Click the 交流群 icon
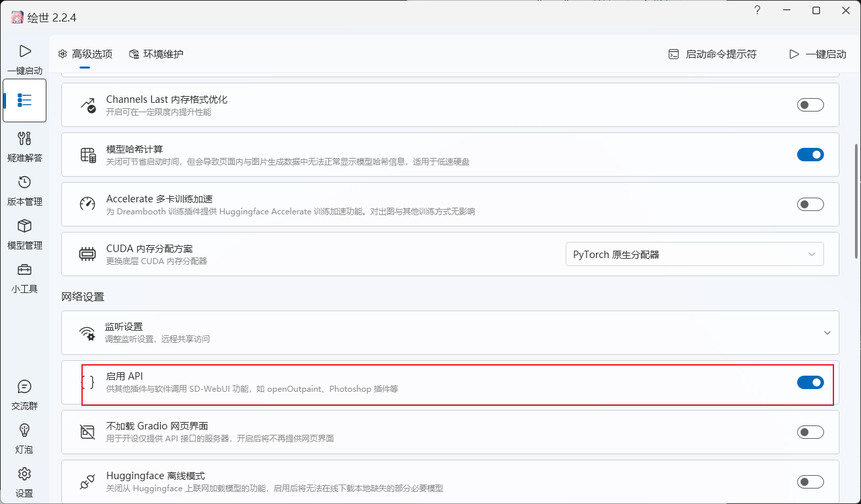This screenshot has width=861, height=504. (24, 395)
